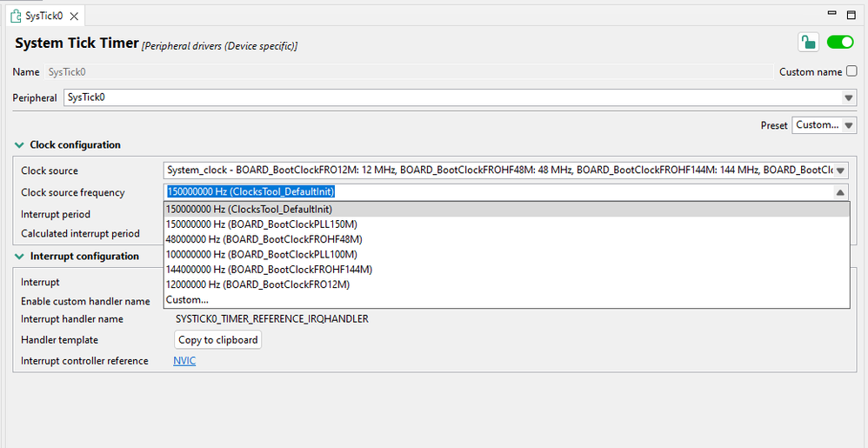Check the Custom name checkbox
Screen dimensions: 868x448
[x=851, y=72]
